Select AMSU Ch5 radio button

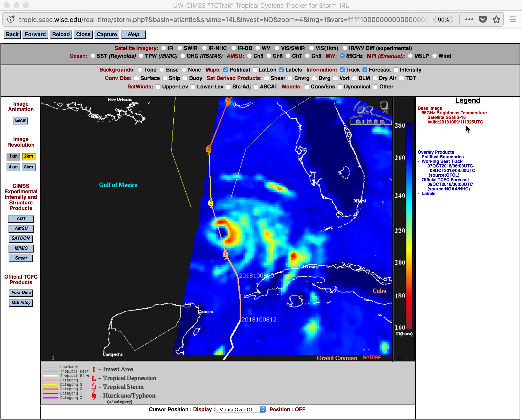249,56
